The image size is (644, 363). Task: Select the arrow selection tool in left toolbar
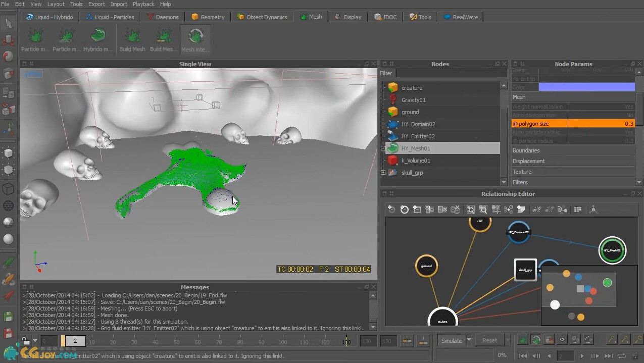(x=9, y=23)
